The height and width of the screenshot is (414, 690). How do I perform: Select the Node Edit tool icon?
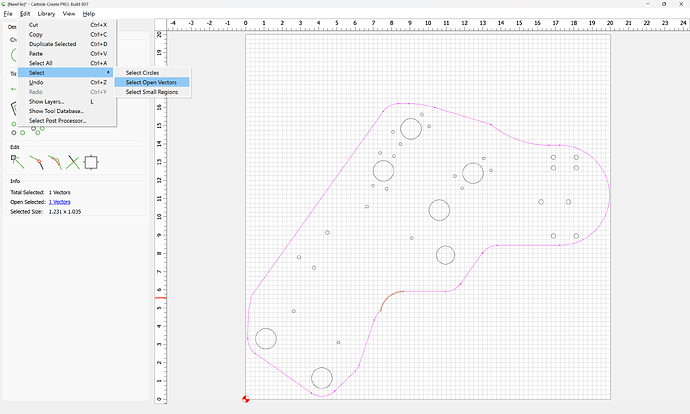click(18, 162)
